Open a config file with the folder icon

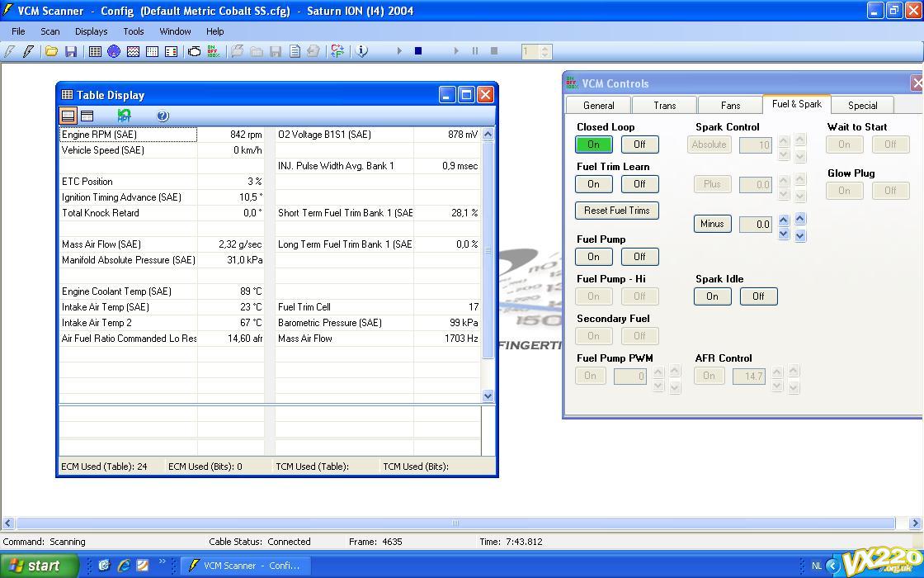51,51
